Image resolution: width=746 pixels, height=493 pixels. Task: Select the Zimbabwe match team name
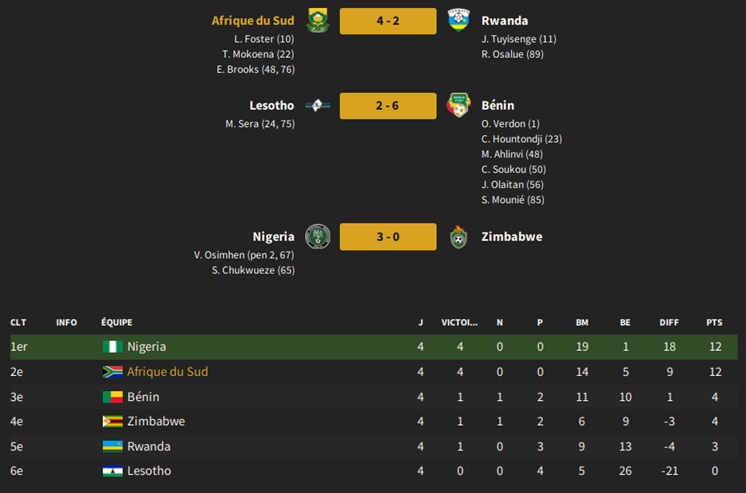pos(511,237)
